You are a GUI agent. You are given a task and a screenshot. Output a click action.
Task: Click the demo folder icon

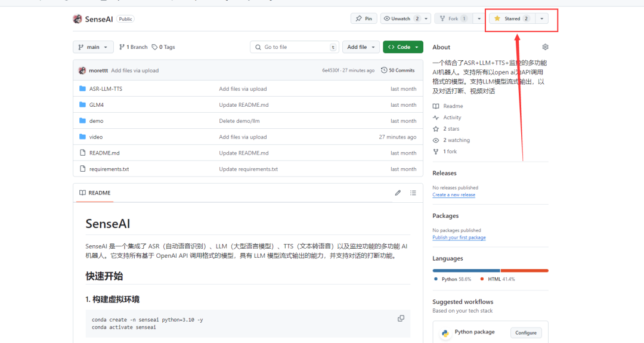[82, 120]
